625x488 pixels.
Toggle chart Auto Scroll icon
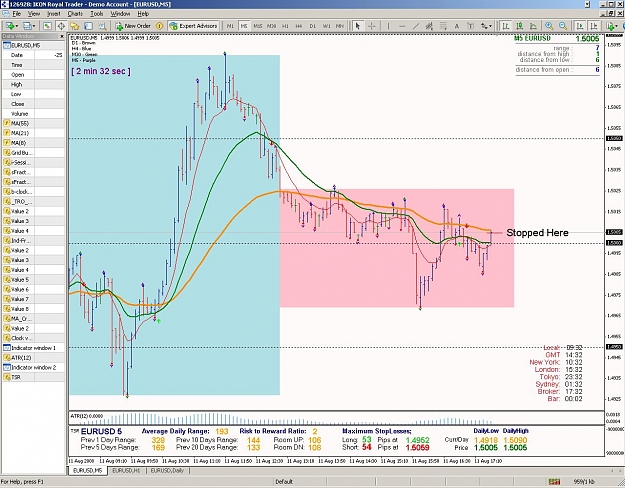click(x=580, y=26)
